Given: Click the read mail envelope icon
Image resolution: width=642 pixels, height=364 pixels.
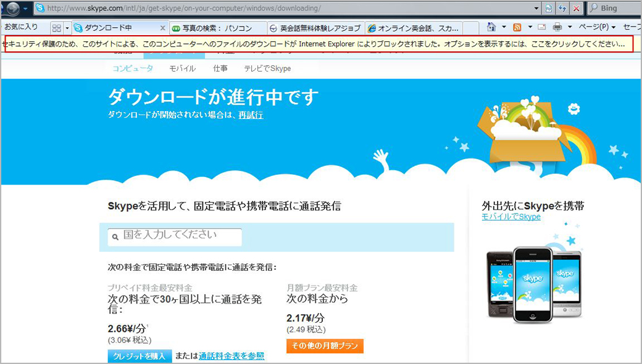Looking at the screenshot, I should pos(541,28).
